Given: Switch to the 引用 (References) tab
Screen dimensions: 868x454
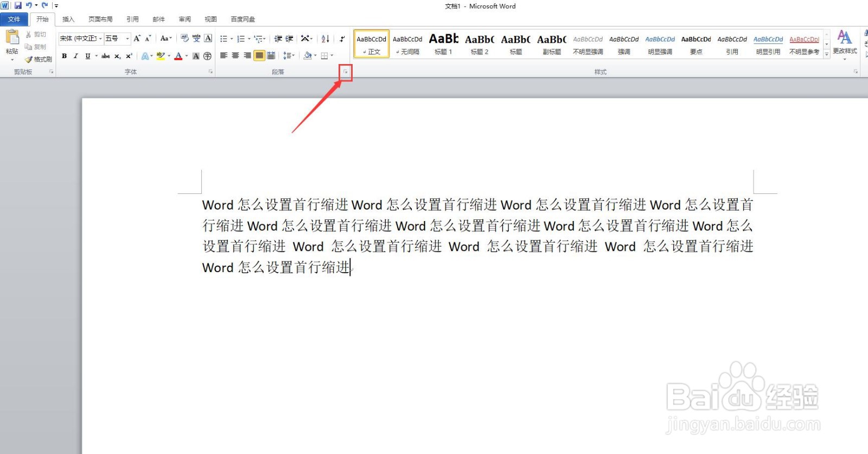Looking at the screenshot, I should click(x=132, y=19).
